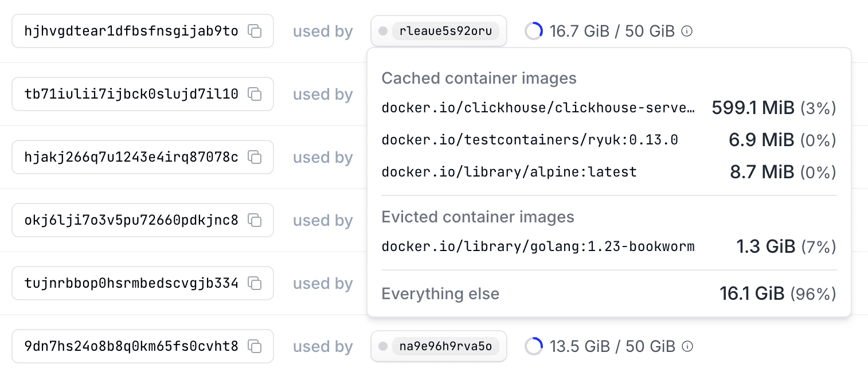This screenshot has width=868, height=376.
Task: Copy the ID 9dn7hs24o8b8q0km65fs0cvht8
Action: [x=255, y=346]
